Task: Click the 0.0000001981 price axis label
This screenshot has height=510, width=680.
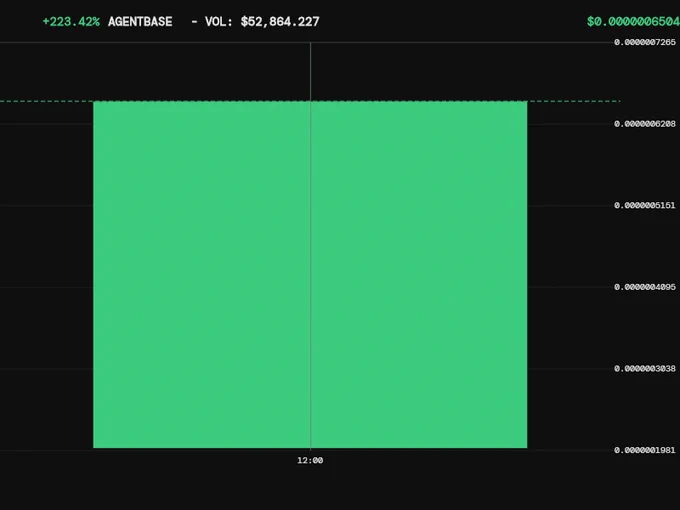Action: click(x=644, y=451)
